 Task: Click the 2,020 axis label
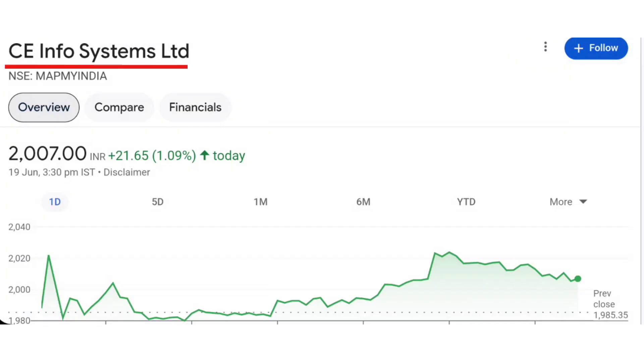pyautogui.click(x=19, y=258)
